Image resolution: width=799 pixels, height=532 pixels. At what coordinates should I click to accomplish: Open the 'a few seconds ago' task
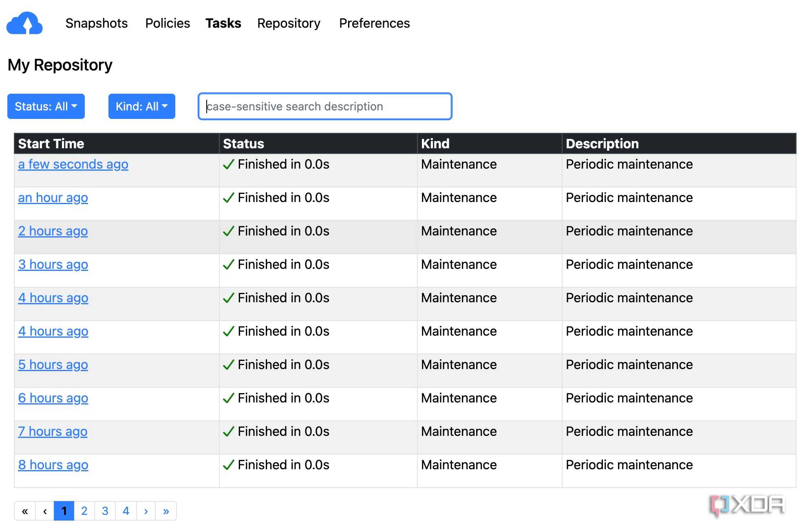pyautogui.click(x=73, y=164)
